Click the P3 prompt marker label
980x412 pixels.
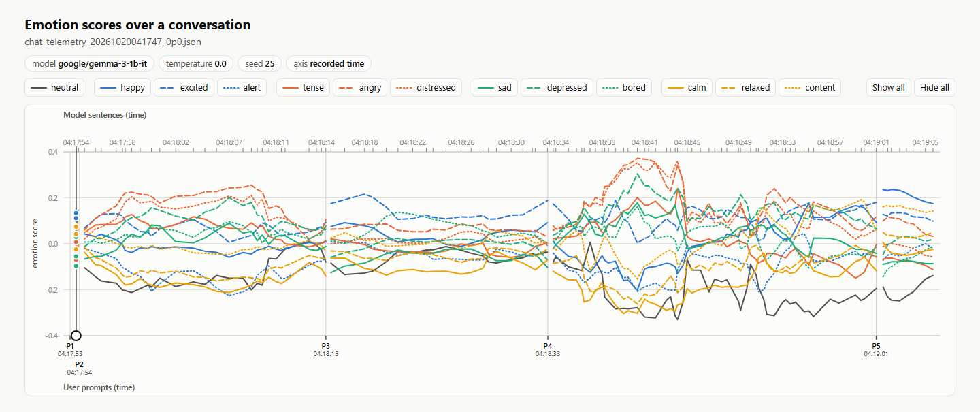click(325, 347)
